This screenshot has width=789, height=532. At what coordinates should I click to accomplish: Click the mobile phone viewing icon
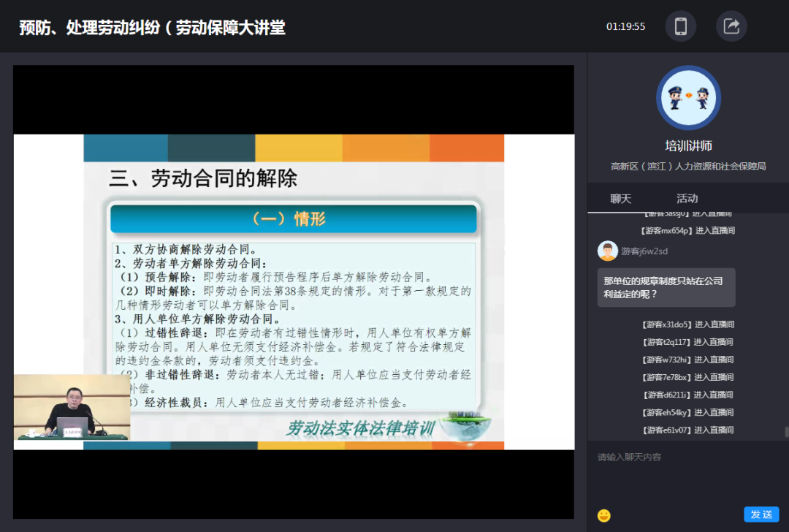point(680,26)
